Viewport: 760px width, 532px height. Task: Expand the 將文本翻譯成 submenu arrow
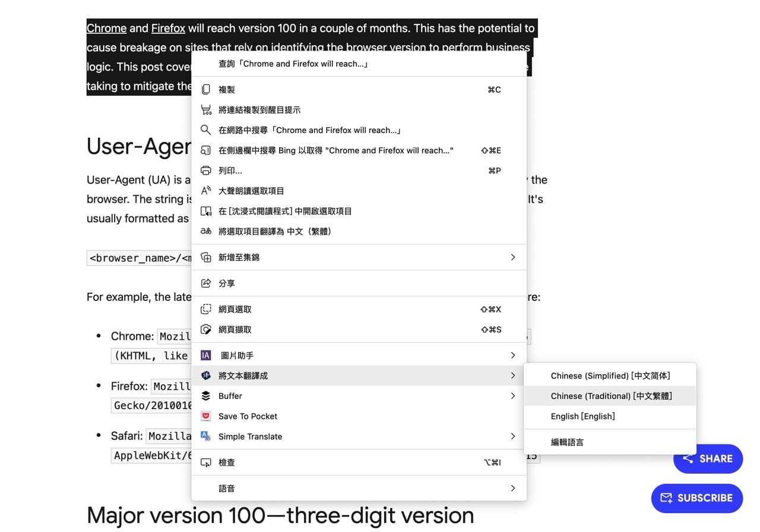[x=513, y=376]
